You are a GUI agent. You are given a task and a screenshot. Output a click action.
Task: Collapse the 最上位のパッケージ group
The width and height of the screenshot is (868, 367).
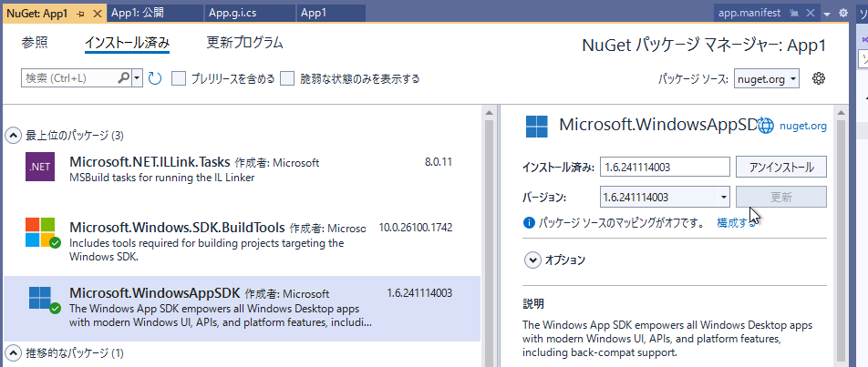[x=14, y=135]
